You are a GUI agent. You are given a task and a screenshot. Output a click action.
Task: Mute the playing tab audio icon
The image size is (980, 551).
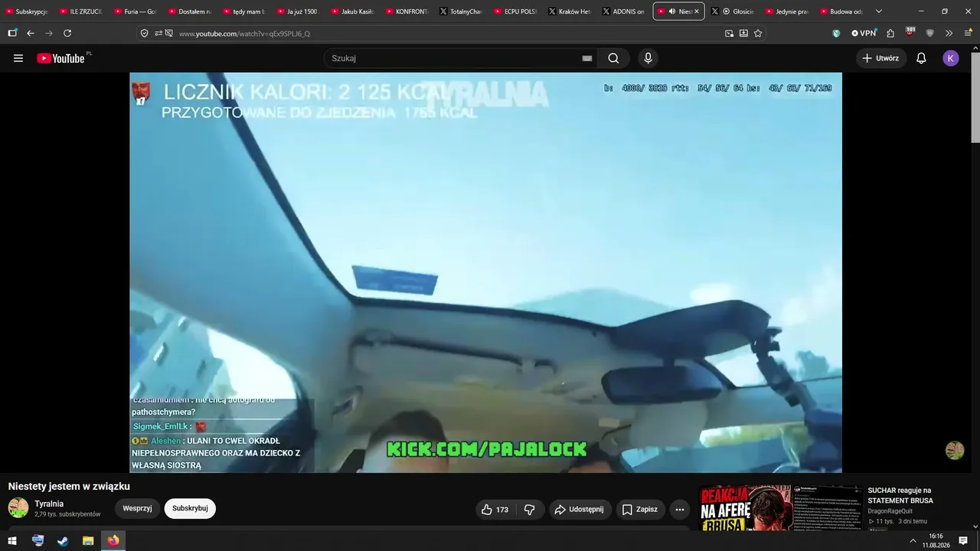click(x=672, y=11)
